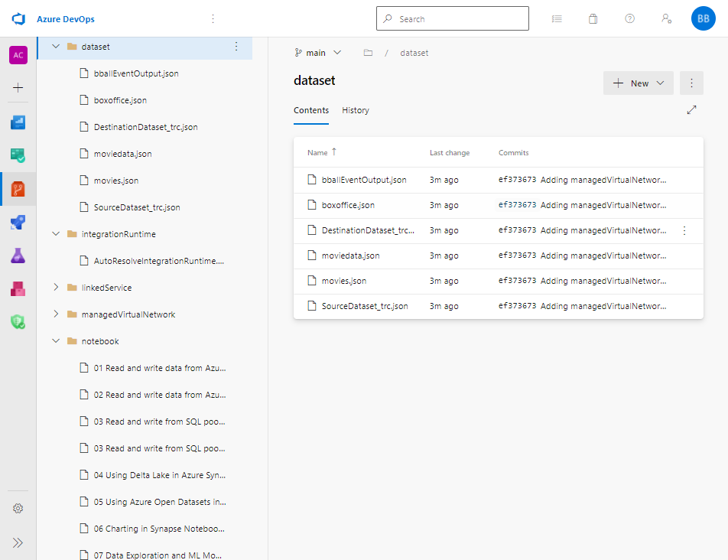Screen dimensions: 728x560
Task: Open more actions for dataset tree folder
Action: (236, 47)
